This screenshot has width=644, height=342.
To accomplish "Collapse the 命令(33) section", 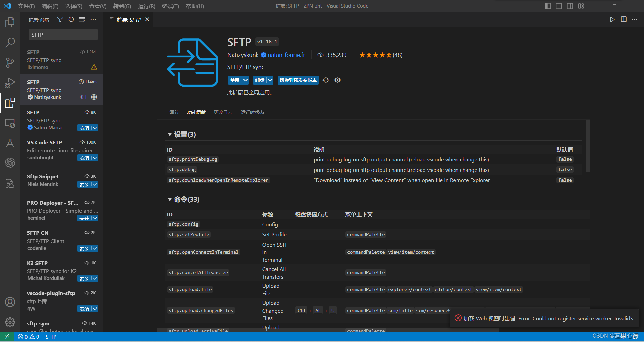I will (170, 199).
